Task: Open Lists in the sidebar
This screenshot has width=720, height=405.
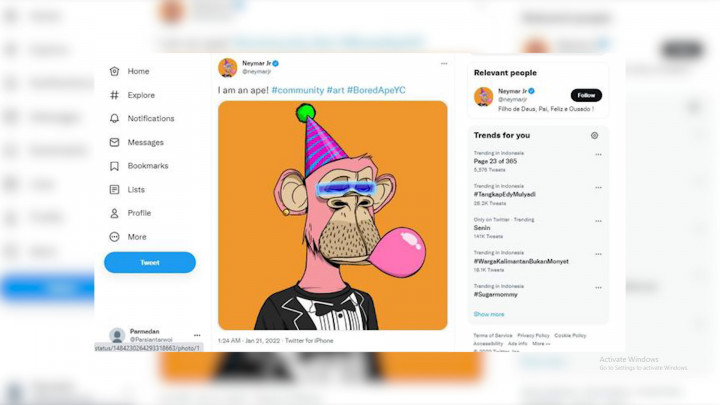Action: [136, 190]
